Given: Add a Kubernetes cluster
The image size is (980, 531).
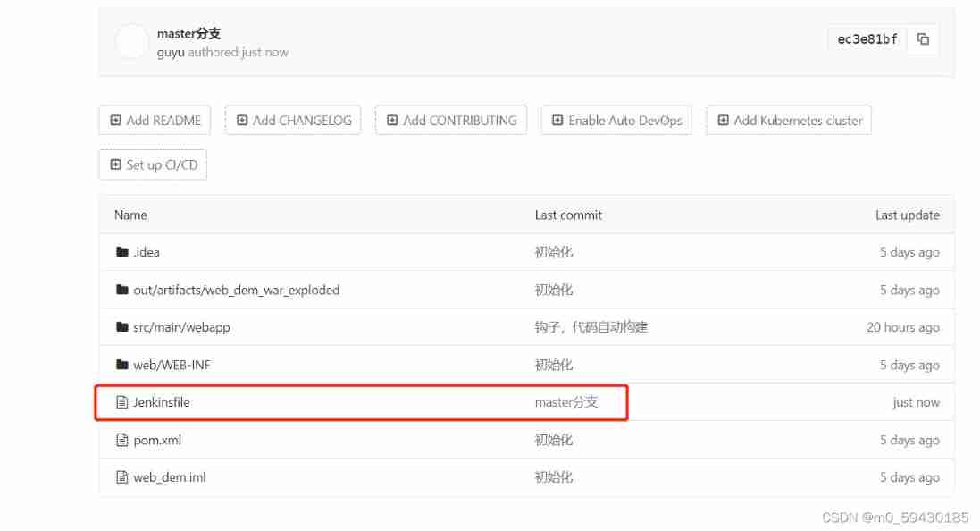Looking at the screenshot, I should coord(789,121).
